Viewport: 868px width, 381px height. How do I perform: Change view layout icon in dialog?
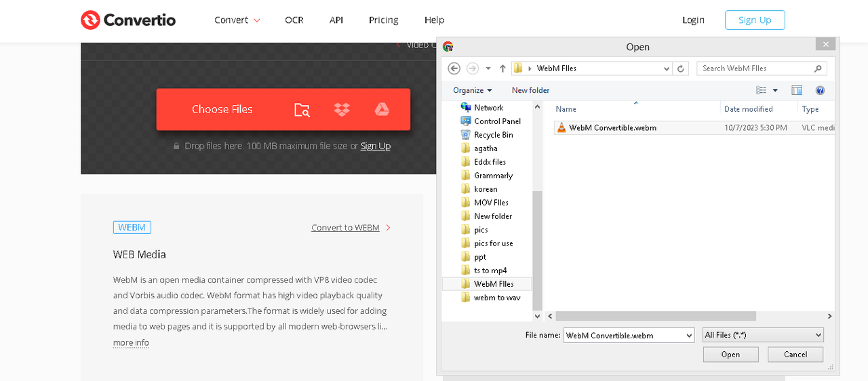[762, 90]
